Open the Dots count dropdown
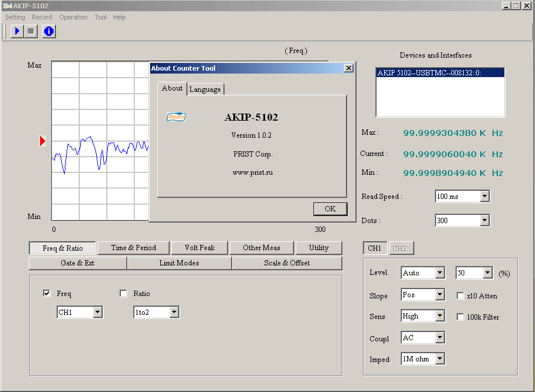The height and width of the screenshot is (392, 535). (x=484, y=221)
